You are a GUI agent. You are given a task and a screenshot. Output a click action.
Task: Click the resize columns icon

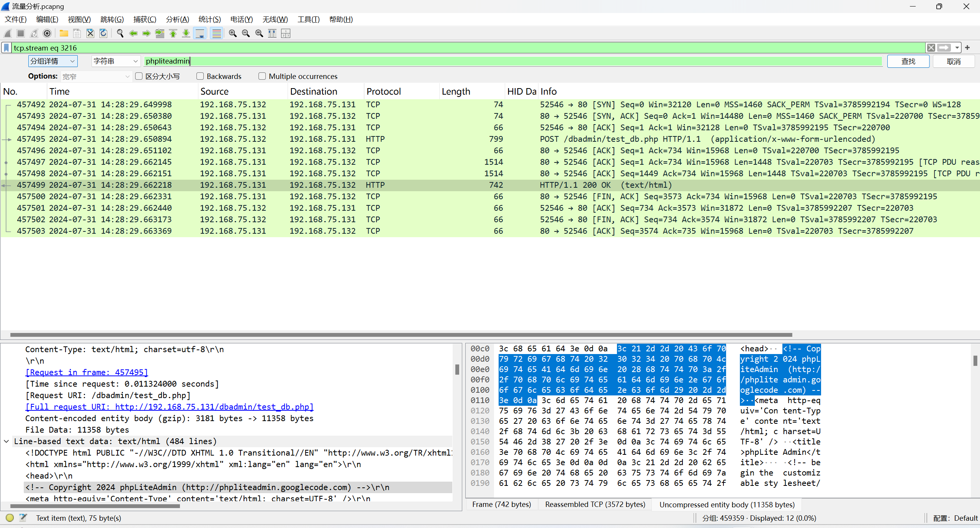point(272,33)
